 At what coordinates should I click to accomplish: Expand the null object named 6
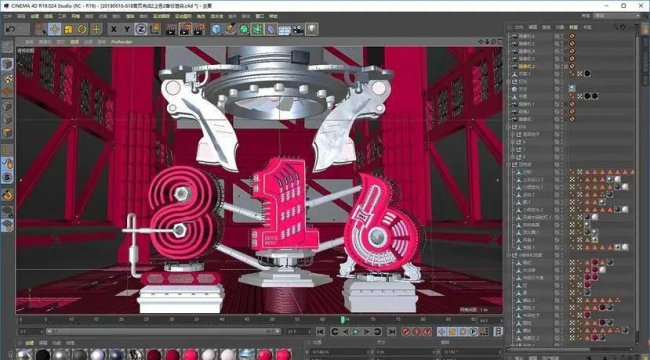(x=513, y=142)
